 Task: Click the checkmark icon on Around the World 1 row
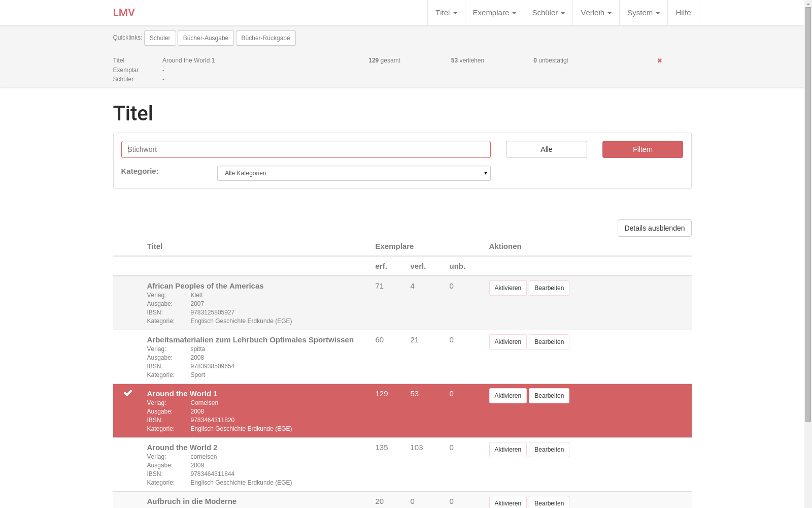[x=128, y=393]
